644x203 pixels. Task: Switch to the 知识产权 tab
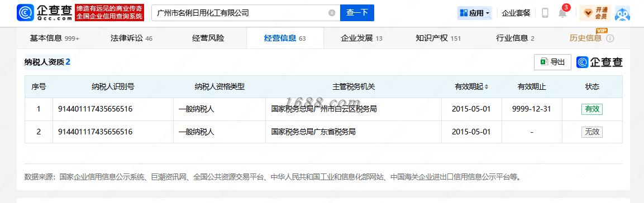(438, 38)
